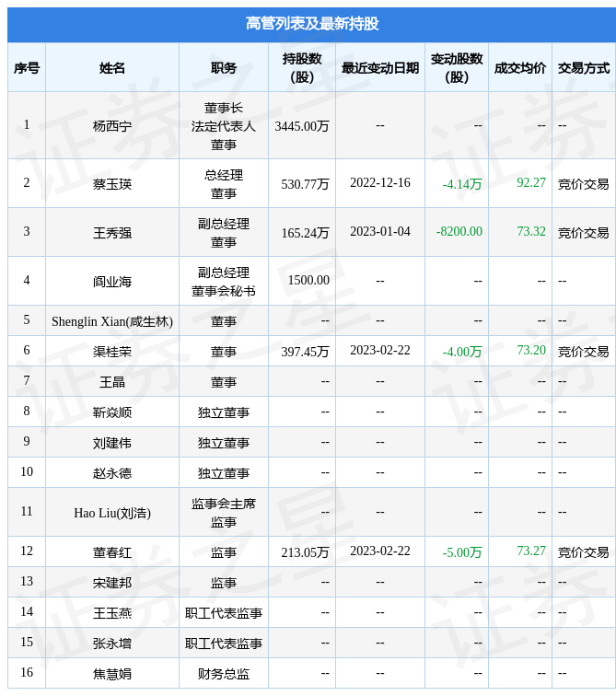The height and width of the screenshot is (696, 616).
Task: Click 竞价交易 in 王秀强's row
Action: pyautogui.click(x=583, y=233)
